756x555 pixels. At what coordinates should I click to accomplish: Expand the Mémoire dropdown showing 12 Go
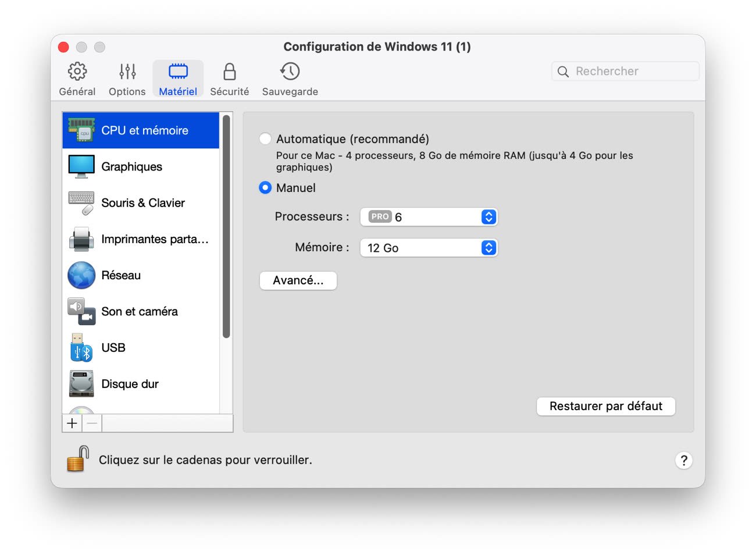coord(429,248)
